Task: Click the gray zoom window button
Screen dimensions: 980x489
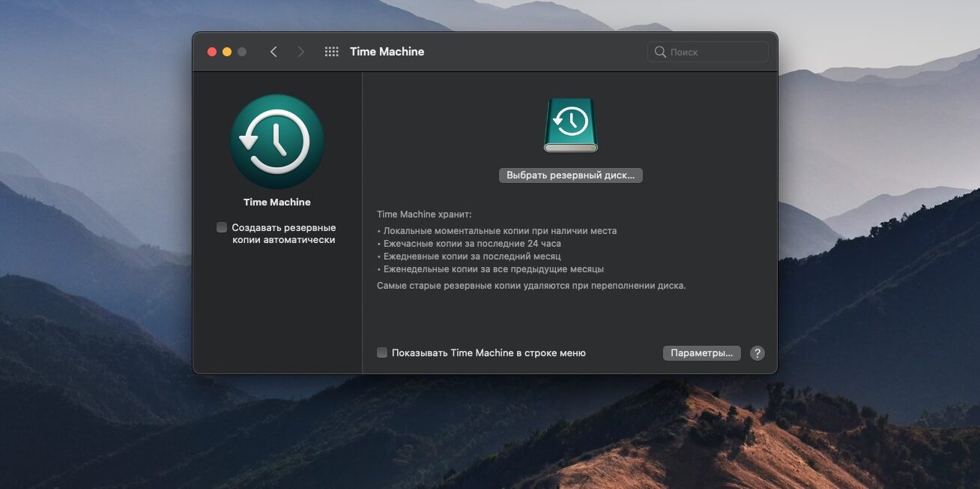Action: coord(242,52)
